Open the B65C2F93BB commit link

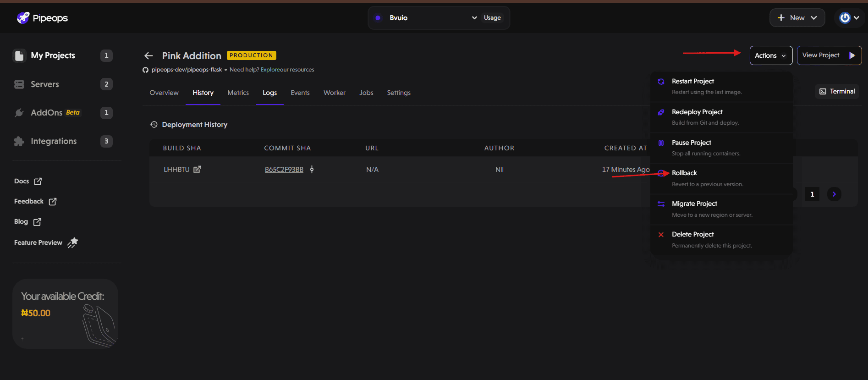(x=284, y=170)
